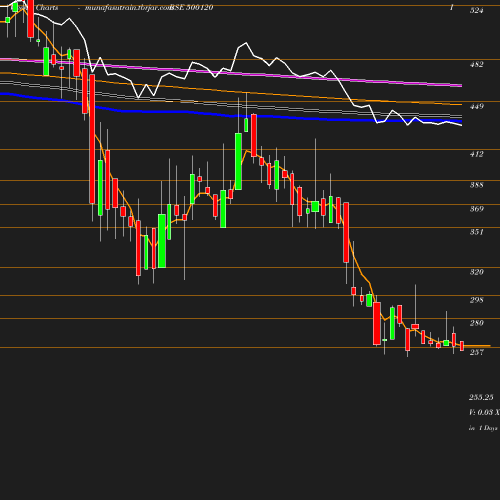This screenshot has width=500, height=500.
Task: Click the munafasutra website watermark text
Action: pos(128,8)
